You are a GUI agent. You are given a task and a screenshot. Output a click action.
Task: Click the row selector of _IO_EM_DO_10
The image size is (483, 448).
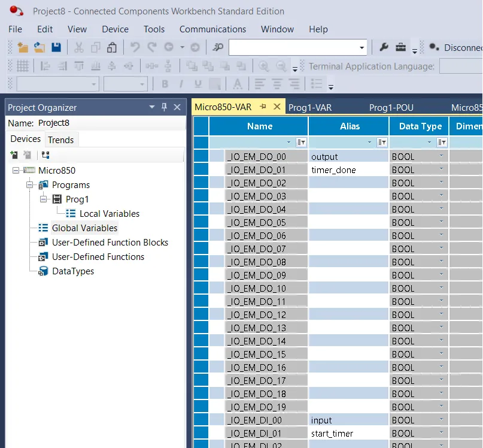201,288
